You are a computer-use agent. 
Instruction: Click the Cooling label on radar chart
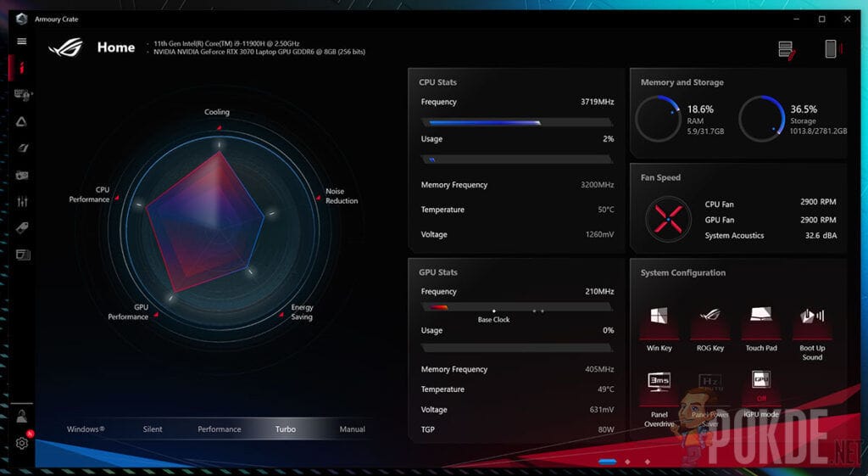pos(216,112)
